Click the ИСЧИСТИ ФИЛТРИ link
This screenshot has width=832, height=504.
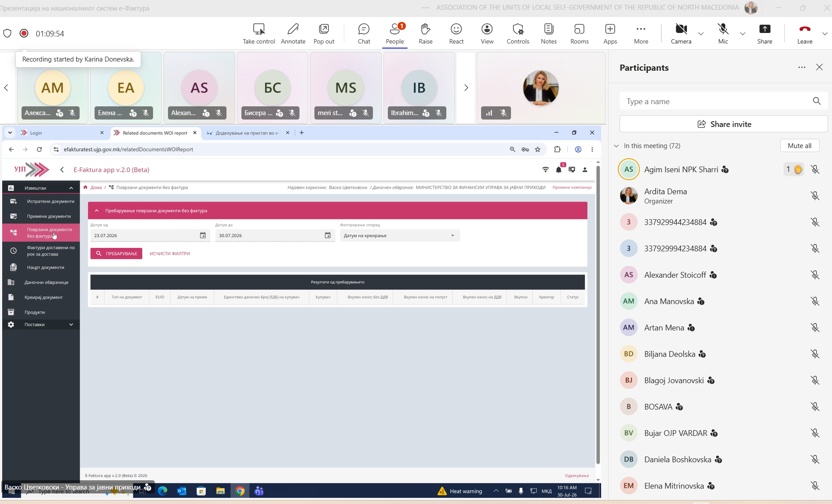(170, 254)
